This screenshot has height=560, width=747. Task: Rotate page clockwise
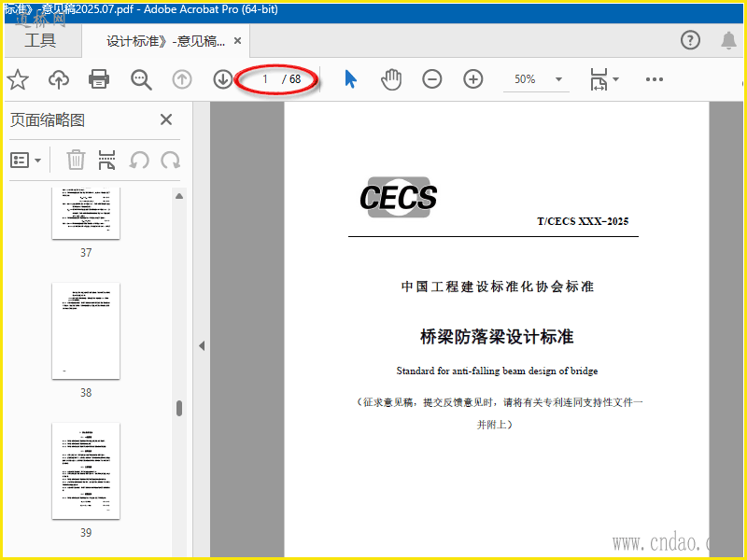pos(170,160)
